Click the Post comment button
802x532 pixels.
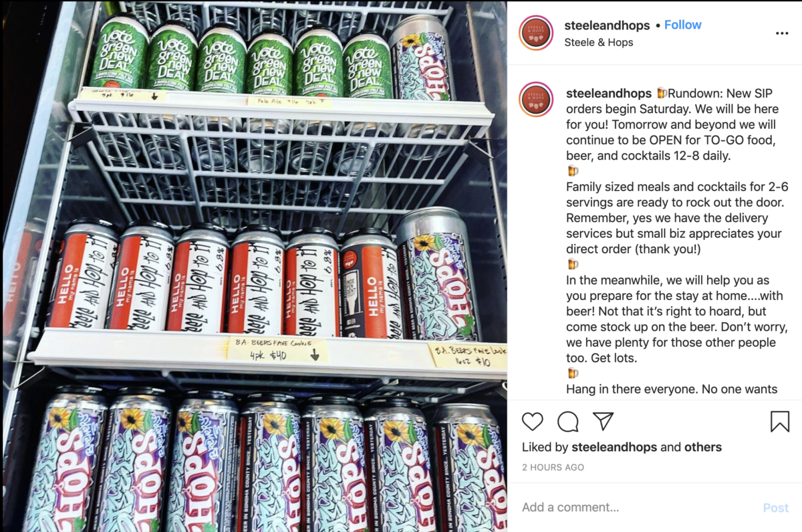[776, 508]
